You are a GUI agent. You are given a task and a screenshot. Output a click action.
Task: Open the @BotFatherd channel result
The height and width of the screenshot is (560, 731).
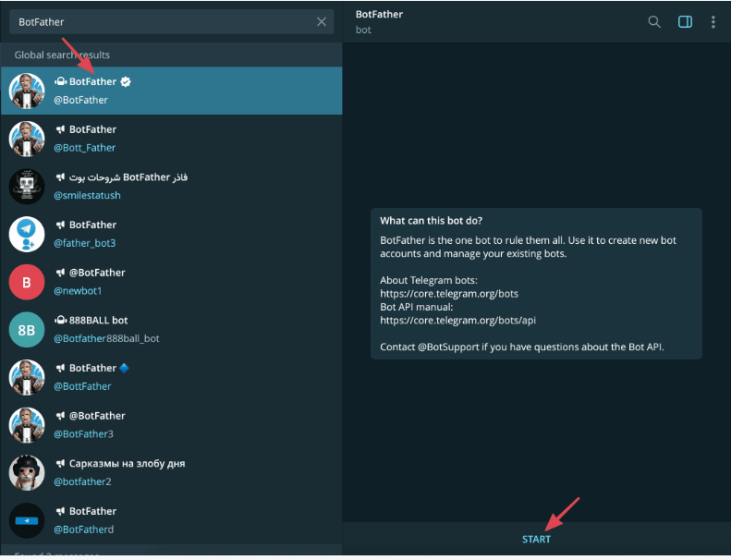(171, 520)
